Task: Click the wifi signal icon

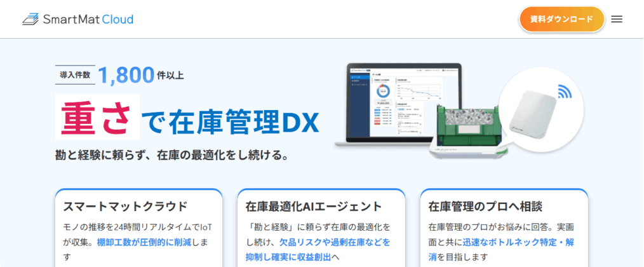Action: pos(565,92)
